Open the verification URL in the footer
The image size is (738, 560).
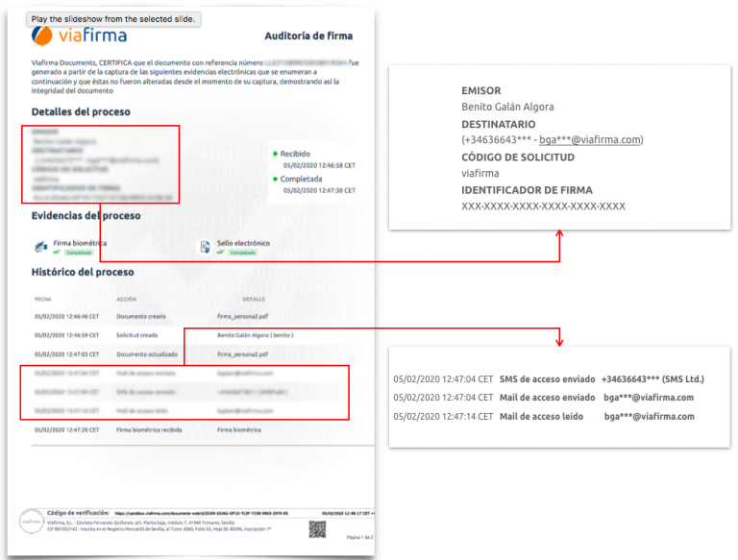tap(202, 513)
